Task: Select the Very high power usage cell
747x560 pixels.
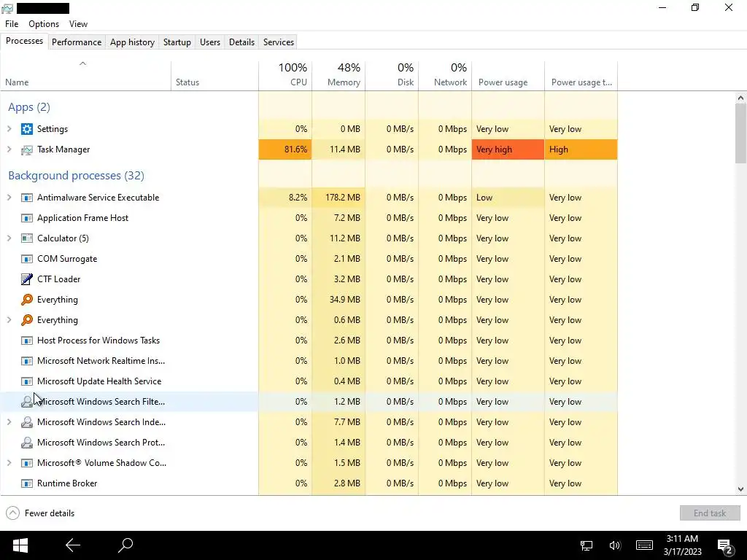Action: (x=508, y=149)
